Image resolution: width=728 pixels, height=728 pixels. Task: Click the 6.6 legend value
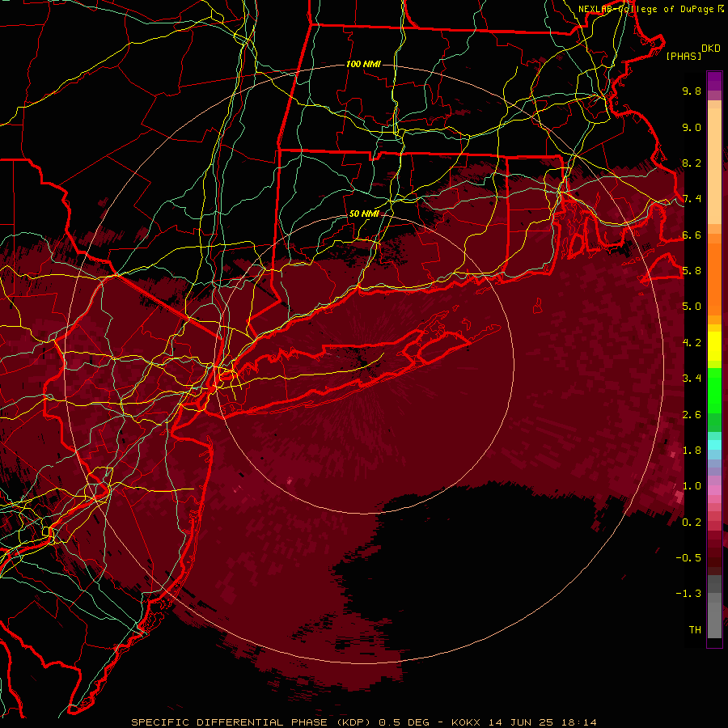point(692,235)
